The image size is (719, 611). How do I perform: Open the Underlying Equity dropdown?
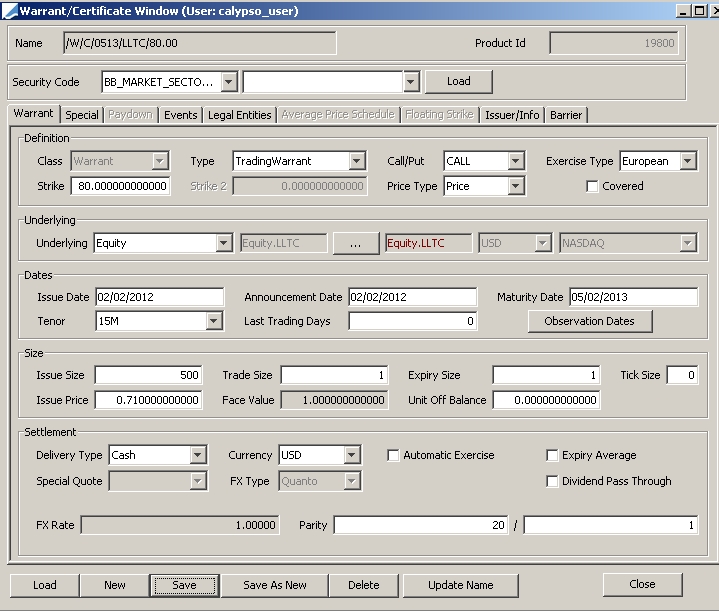pyautogui.click(x=223, y=243)
